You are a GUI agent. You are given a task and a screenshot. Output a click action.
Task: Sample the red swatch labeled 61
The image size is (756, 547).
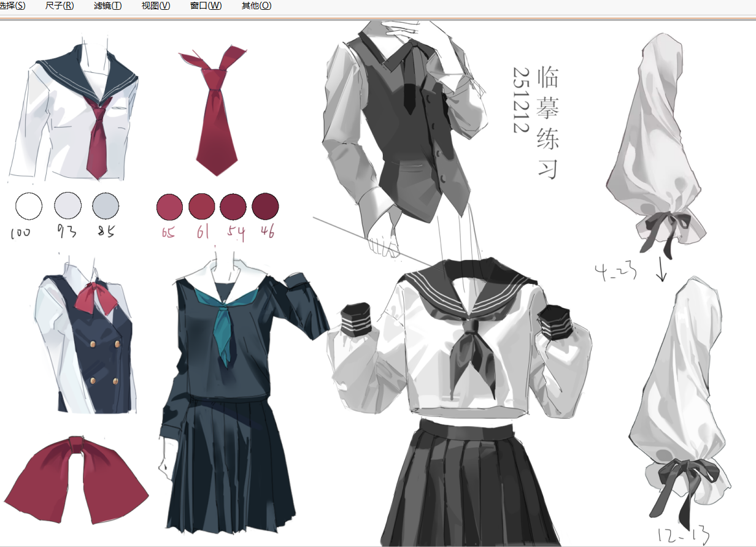point(201,207)
